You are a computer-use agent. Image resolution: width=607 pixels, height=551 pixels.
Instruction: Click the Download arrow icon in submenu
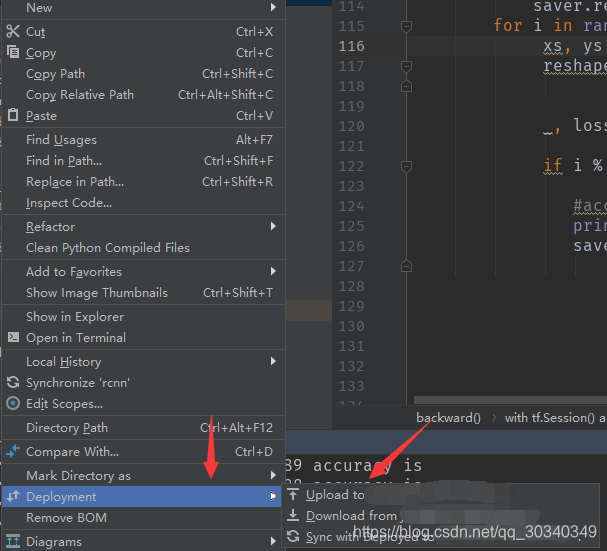[x=293, y=515]
